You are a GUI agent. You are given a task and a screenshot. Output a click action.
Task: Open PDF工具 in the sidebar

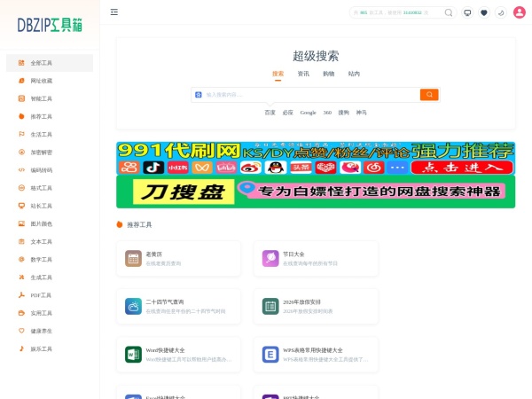tap(50, 295)
